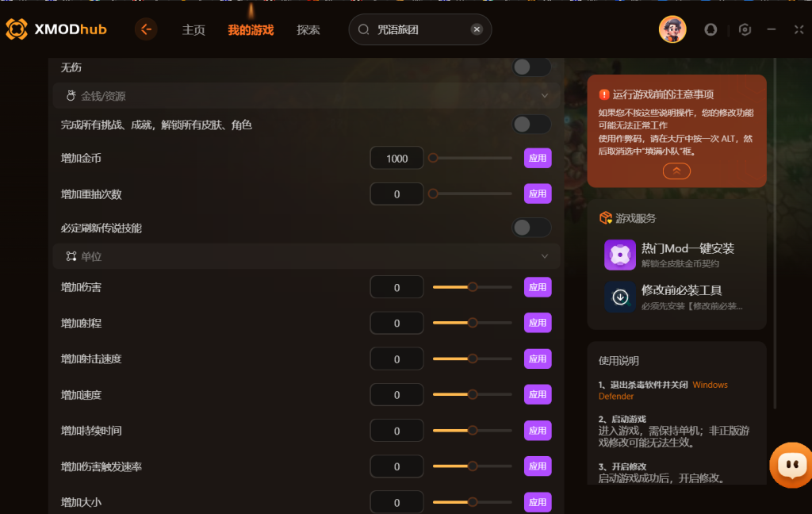Toggle the 无伤 switch
The width and height of the screenshot is (812, 514).
531,67
